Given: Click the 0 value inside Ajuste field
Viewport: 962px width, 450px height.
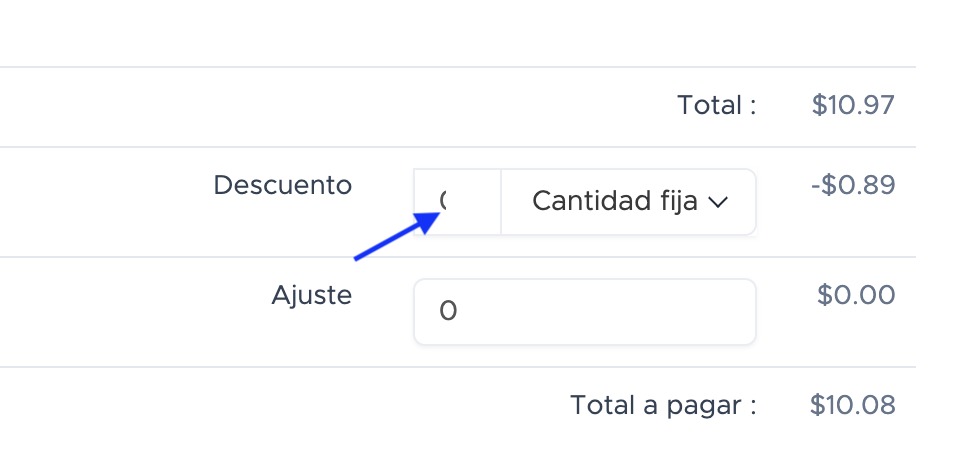Looking at the screenshot, I should click(x=448, y=312).
